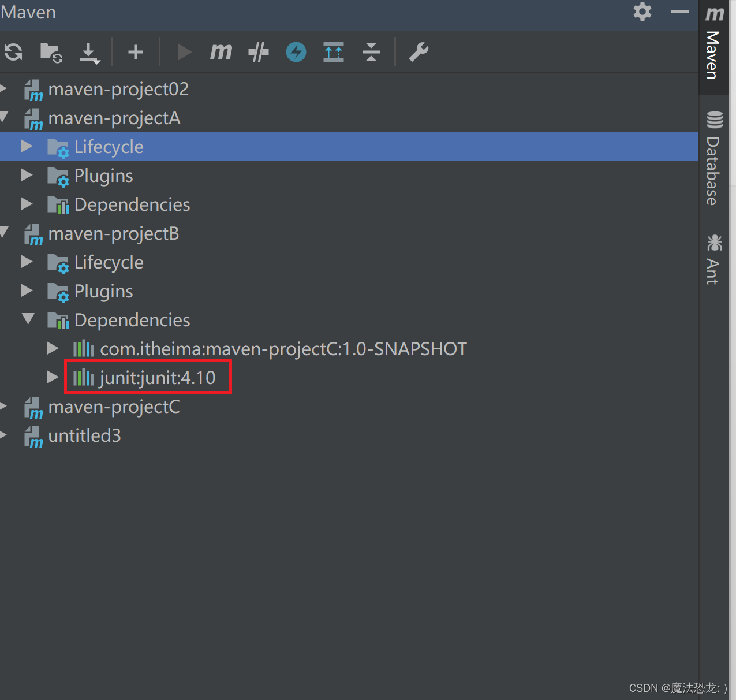This screenshot has width=736, height=700.
Task: Open Ant sidebar tab
Action: pyautogui.click(x=714, y=259)
